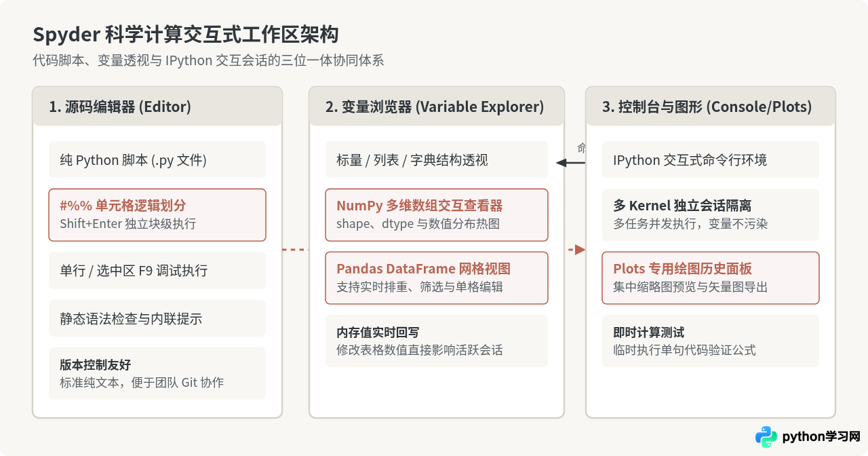Viewport: 868px width, 456px height.
Task: Click '临时执行单句代码验证公式' text
Action: (x=684, y=350)
